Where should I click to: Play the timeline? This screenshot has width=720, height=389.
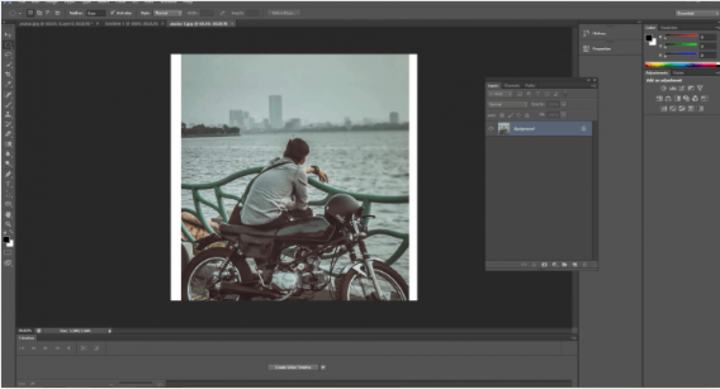click(45, 348)
